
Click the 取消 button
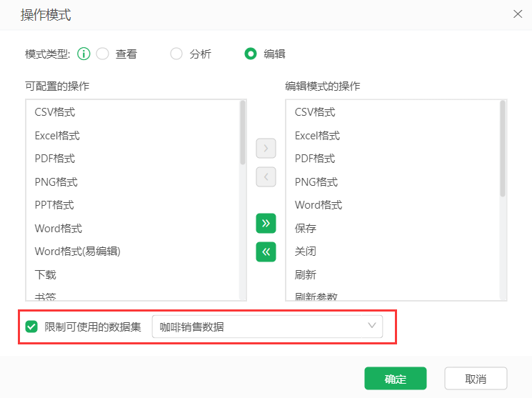click(476, 379)
